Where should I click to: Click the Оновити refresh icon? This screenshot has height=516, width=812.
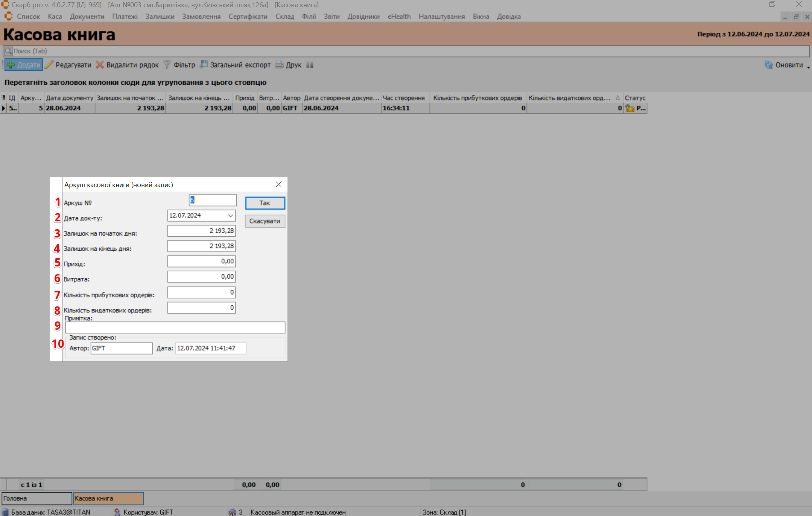768,65
